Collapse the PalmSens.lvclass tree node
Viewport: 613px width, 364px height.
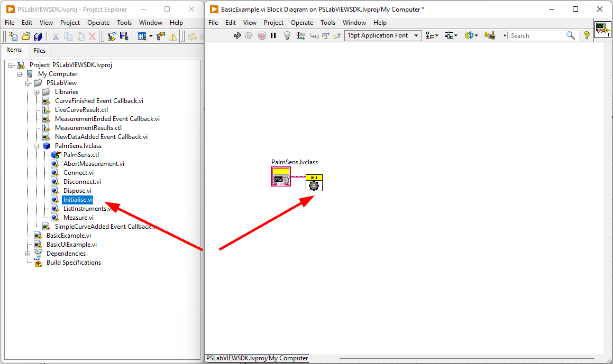click(x=36, y=146)
